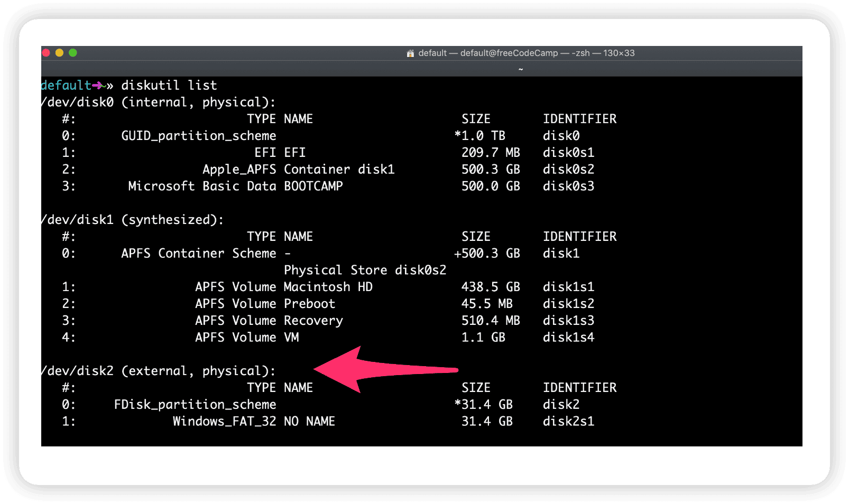This screenshot has width=849, height=504.
Task: Click the 'BOOTCAMP' partition name
Action: click(x=313, y=186)
